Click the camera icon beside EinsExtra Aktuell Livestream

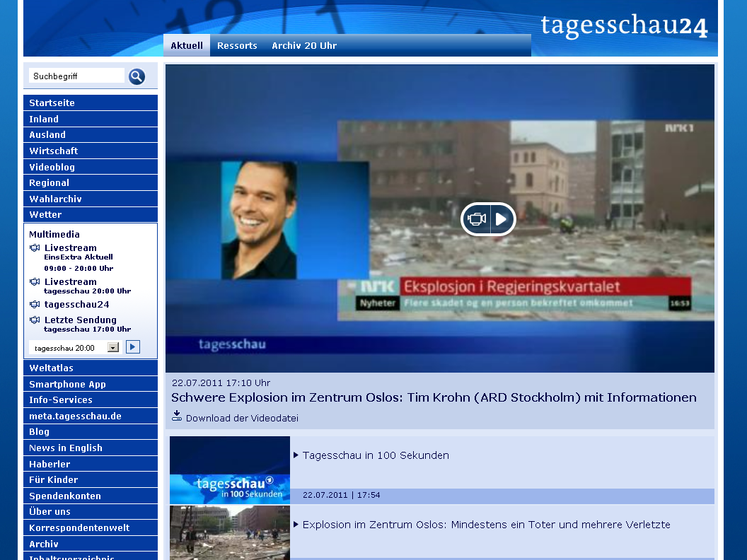(x=35, y=247)
